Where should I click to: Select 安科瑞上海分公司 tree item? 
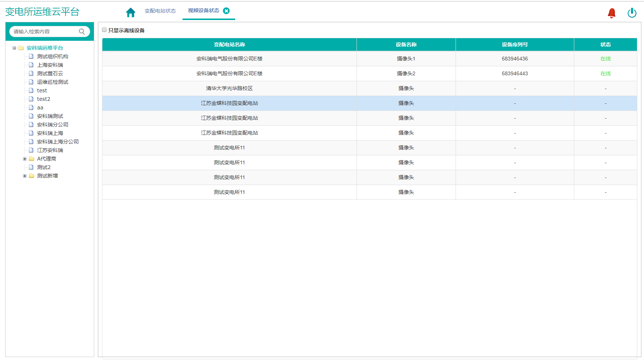click(58, 142)
